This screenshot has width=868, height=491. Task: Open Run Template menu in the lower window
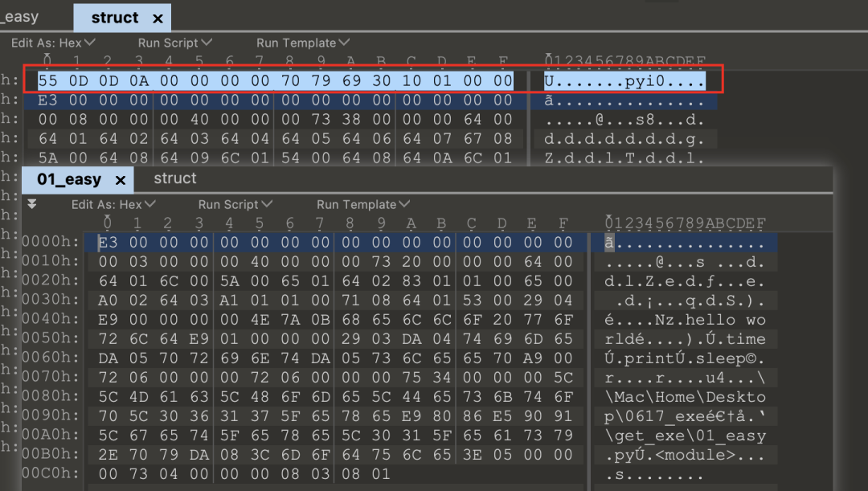click(363, 204)
